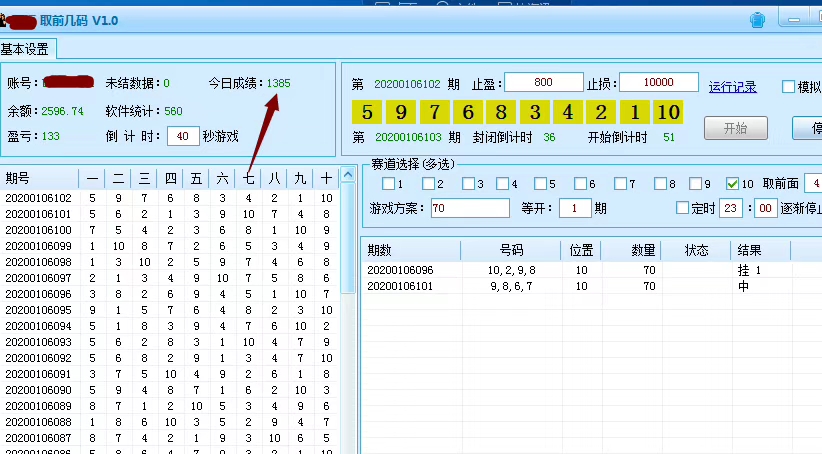The image size is (822, 454).
Task: Select bet row 20200106101
Action: point(577,286)
